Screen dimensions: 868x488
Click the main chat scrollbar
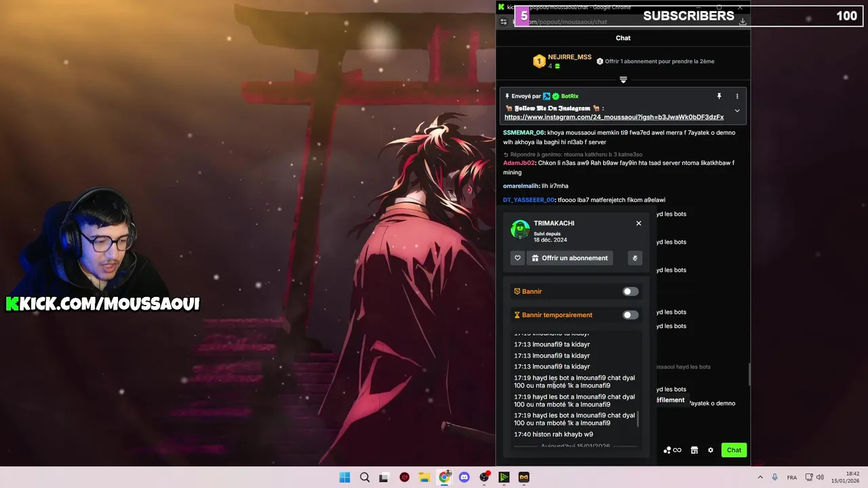[749, 375]
